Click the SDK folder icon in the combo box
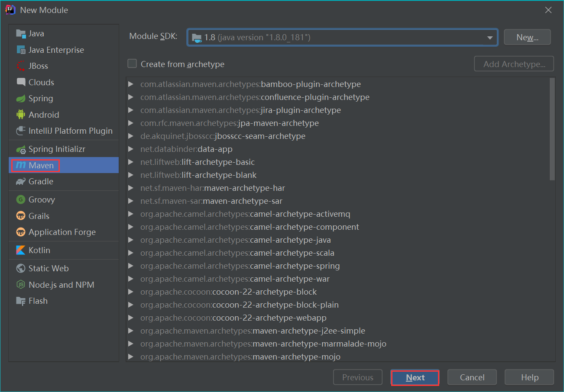This screenshot has width=564, height=392. pyautogui.click(x=197, y=38)
